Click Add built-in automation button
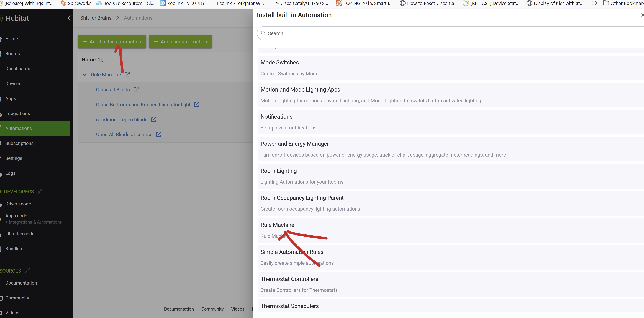The height and width of the screenshot is (318, 644). coord(112,42)
